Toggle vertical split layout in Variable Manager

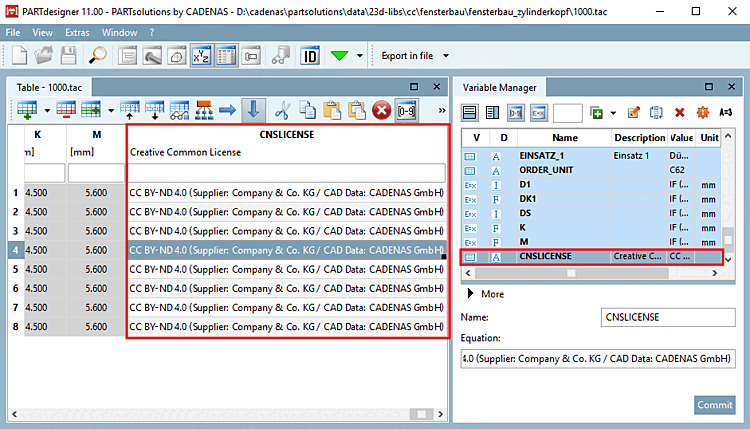[492, 113]
